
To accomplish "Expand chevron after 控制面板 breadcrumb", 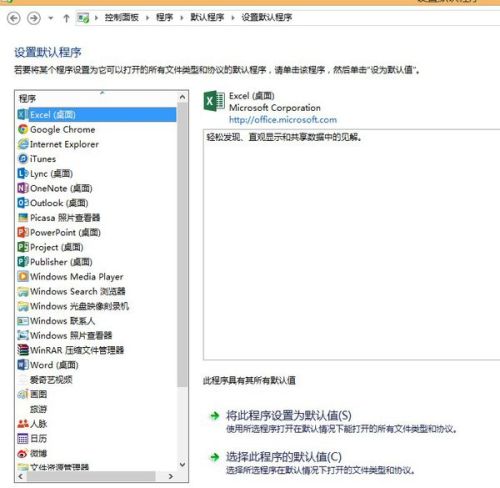I will (x=147, y=18).
